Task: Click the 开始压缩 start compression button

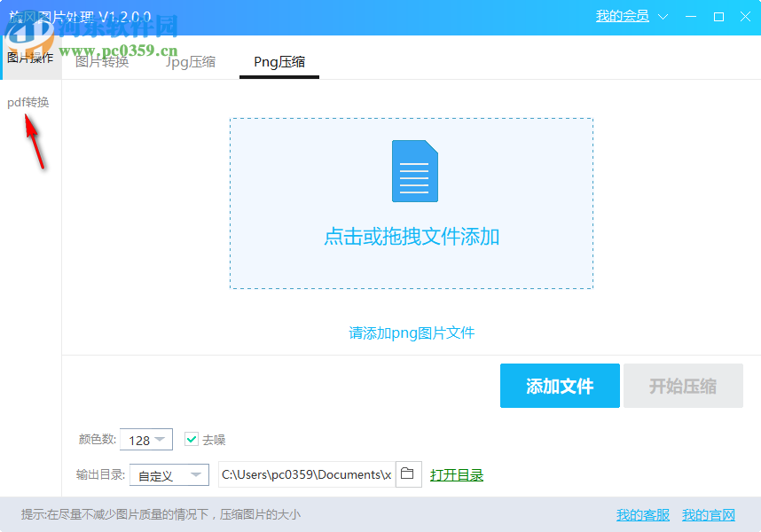Action: [x=683, y=385]
